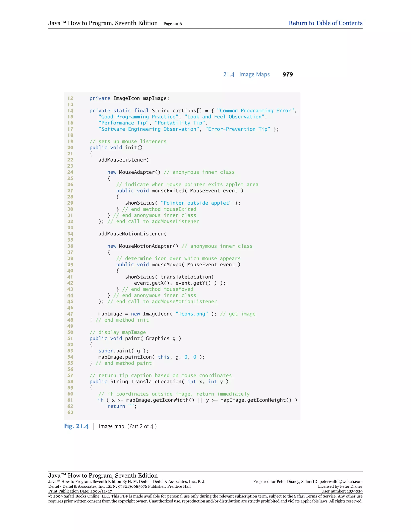Viewport: 411px width, 532px height.
Task: Click the Image map Part 2 of 4 caption
Action: 128,426
